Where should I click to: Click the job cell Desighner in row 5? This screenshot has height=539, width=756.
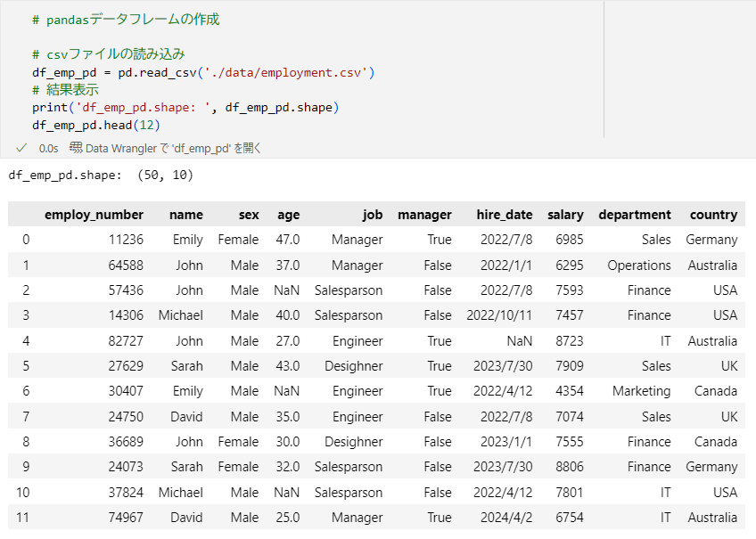tap(353, 366)
